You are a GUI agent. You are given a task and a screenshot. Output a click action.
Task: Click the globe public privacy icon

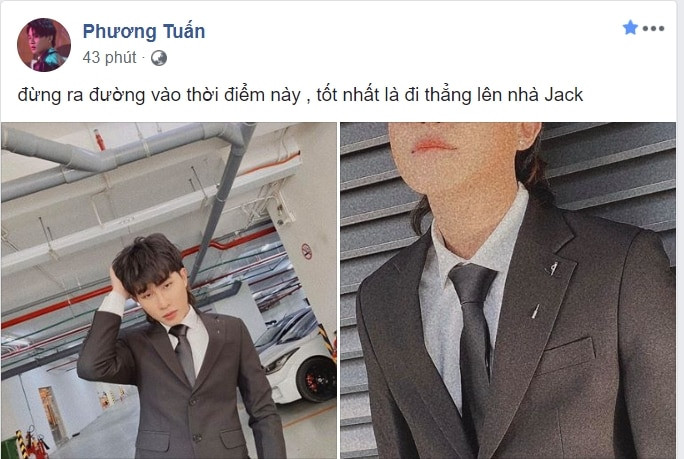(x=159, y=58)
